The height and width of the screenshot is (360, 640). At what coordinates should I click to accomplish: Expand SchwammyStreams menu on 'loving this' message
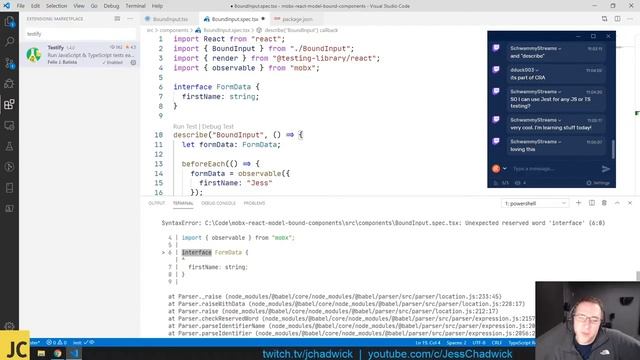(x=560, y=142)
